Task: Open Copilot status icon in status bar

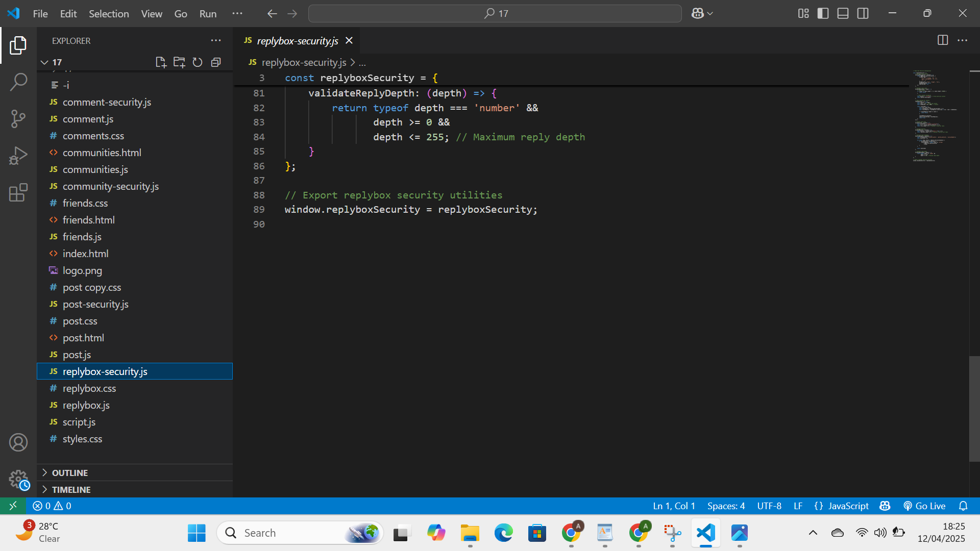Action: 885,506
